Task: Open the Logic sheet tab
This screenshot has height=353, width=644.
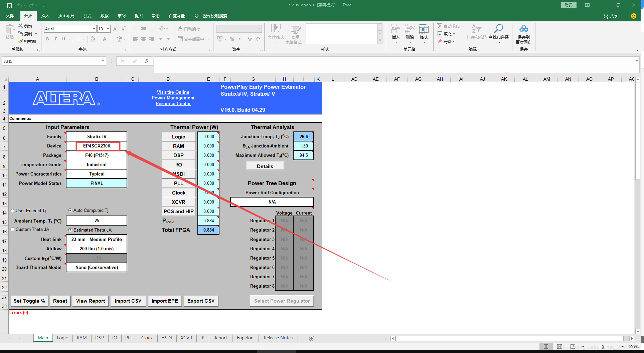Action: tap(62, 338)
